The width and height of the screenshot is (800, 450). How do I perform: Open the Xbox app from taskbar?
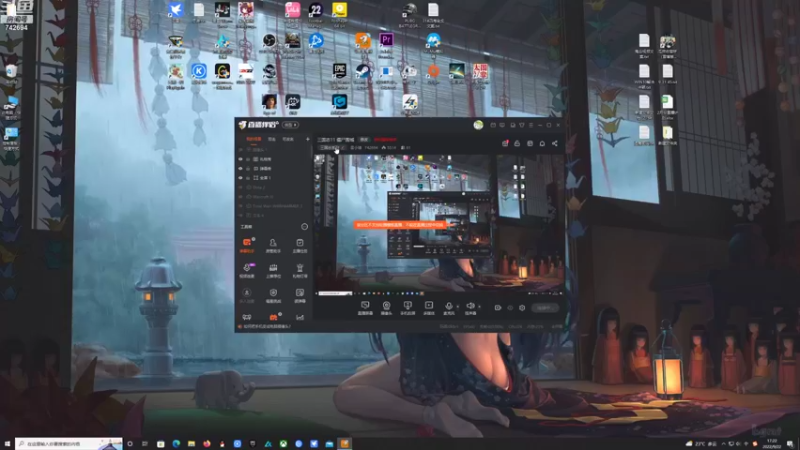tap(283, 444)
